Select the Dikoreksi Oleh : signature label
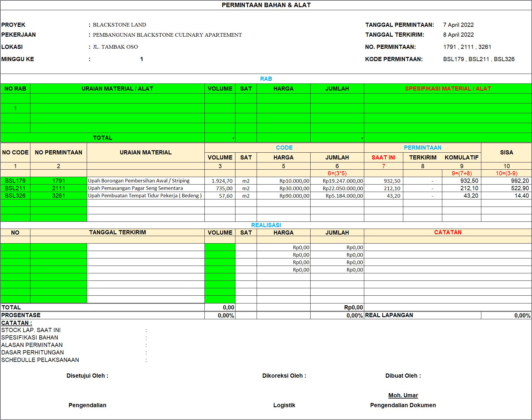 (284, 376)
